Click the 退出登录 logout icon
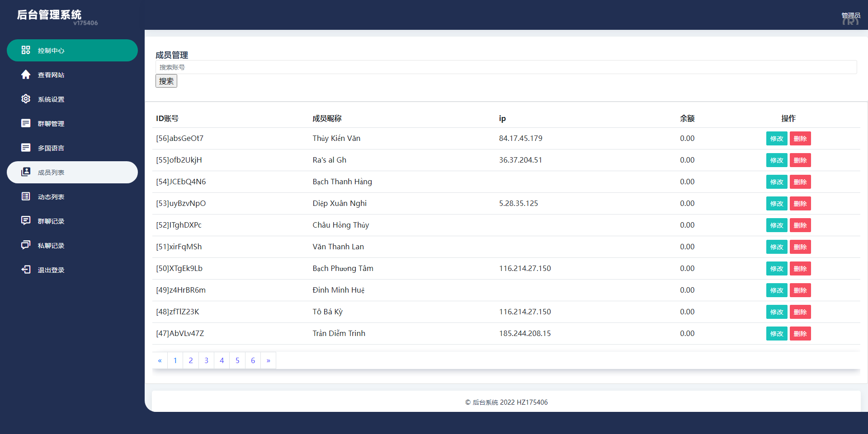The width and height of the screenshot is (868, 434). pos(26,270)
